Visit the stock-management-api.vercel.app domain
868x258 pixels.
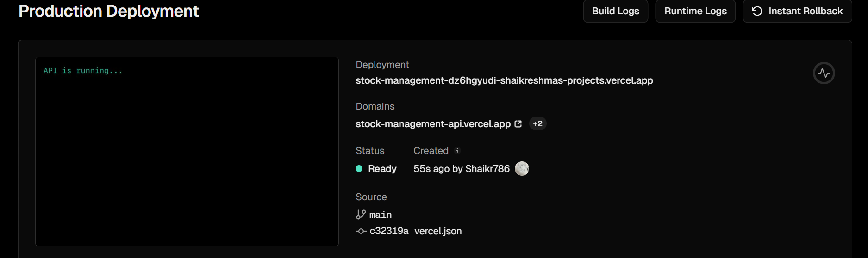433,124
